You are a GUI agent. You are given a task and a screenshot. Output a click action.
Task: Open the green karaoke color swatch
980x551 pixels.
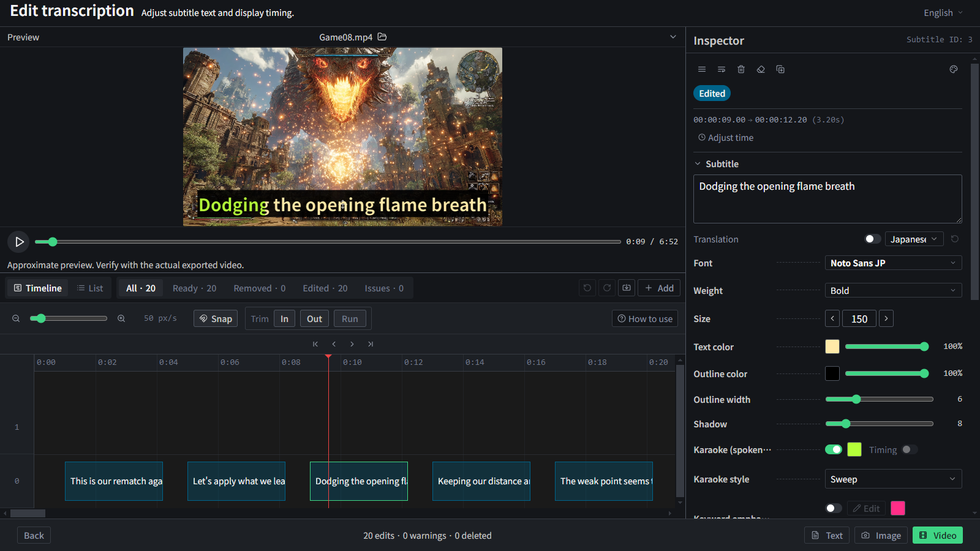pos(854,449)
